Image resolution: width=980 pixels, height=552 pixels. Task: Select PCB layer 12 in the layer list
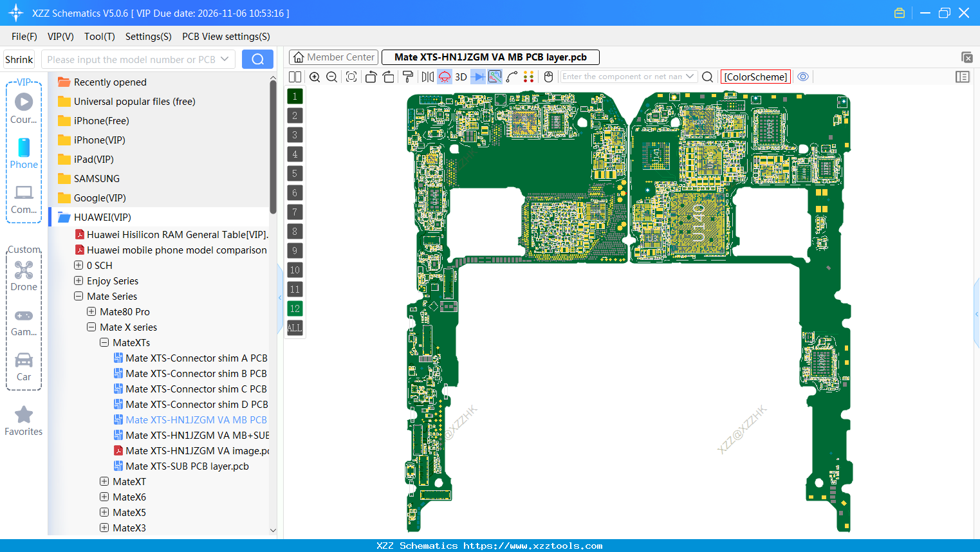pyautogui.click(x=294, y=308)
